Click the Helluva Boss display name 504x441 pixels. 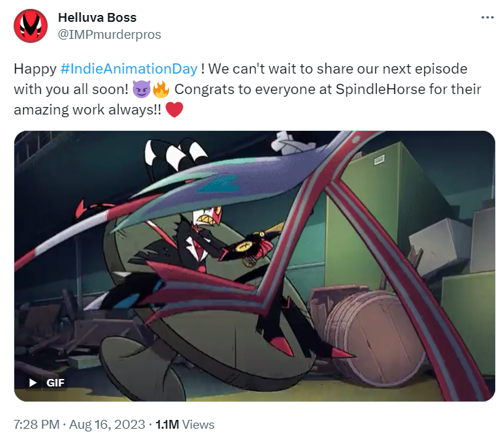pos(97,17)
